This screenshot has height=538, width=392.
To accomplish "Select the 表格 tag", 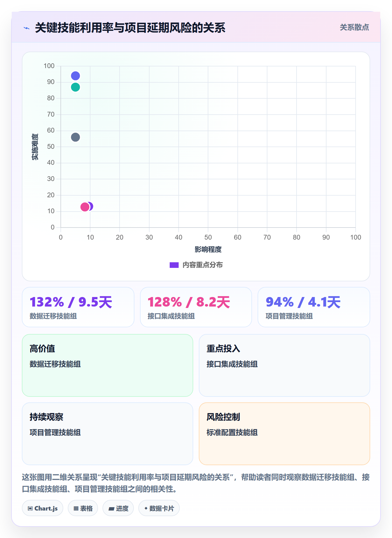I will click(83, 508).
